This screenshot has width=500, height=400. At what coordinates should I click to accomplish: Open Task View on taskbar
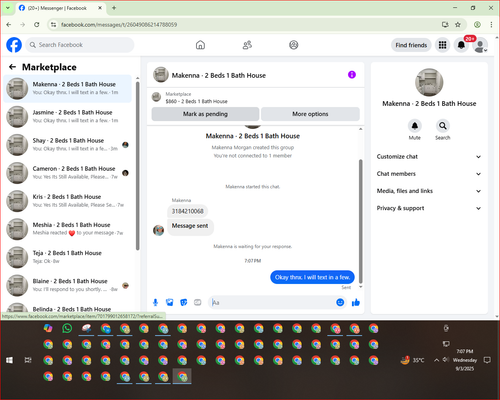[x=28, y=360]
